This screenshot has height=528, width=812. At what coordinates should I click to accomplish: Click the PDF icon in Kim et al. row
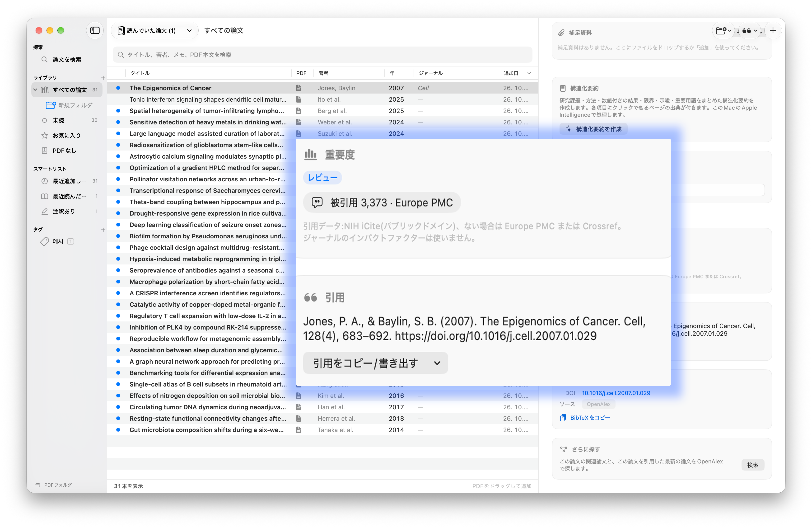tap(299, 396)
